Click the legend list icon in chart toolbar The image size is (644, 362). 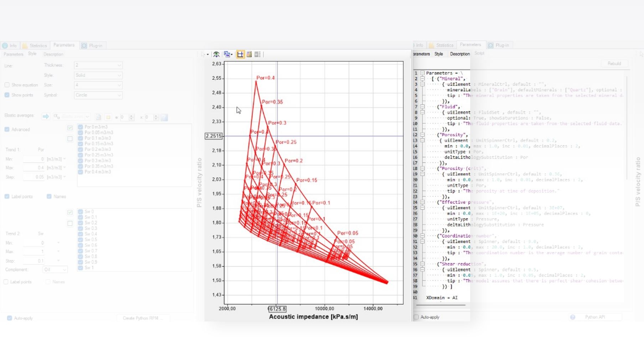tap(258, 55)
